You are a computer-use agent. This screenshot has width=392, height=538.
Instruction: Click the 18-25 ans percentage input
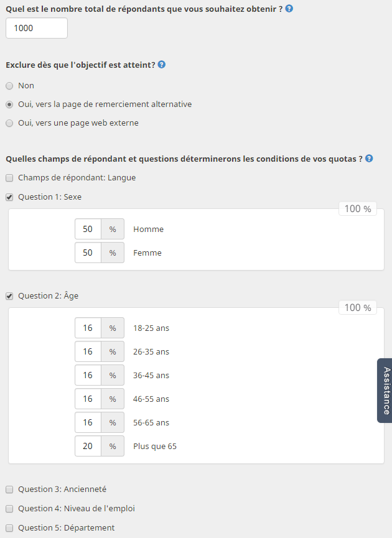pyautogui.click(x=88, y=328)
